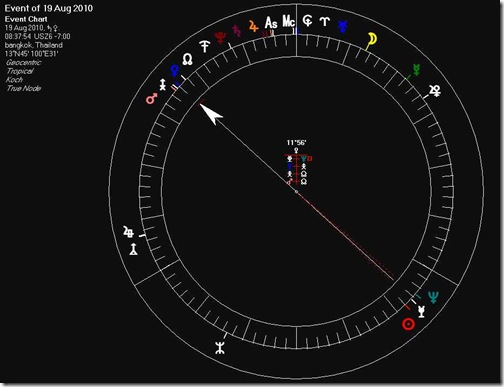
Task: Select the white Apollon glyph on left ring
Action: [x=129, y=232]
